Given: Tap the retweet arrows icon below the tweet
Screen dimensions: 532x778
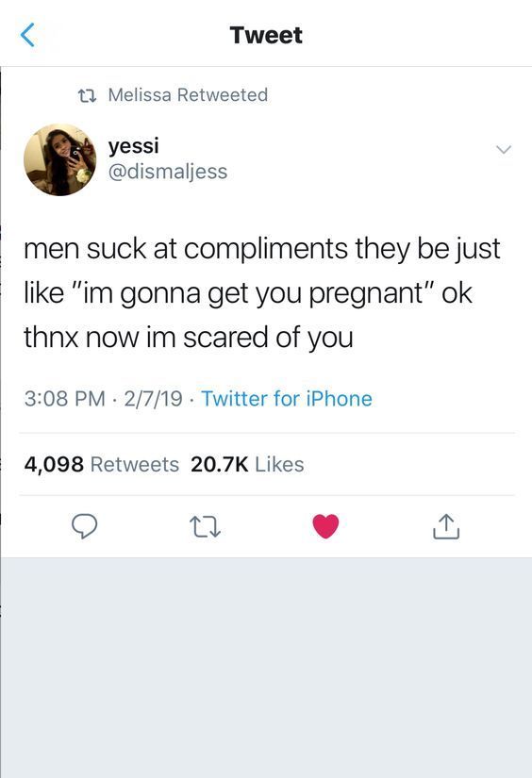Looking at the screenshot, I should [205, 526].
